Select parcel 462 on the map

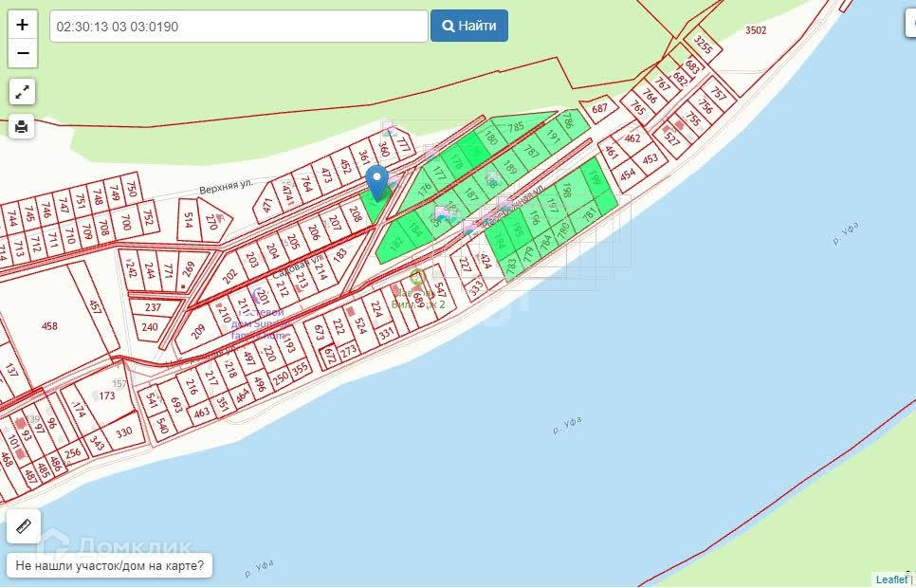click(632, 138)
